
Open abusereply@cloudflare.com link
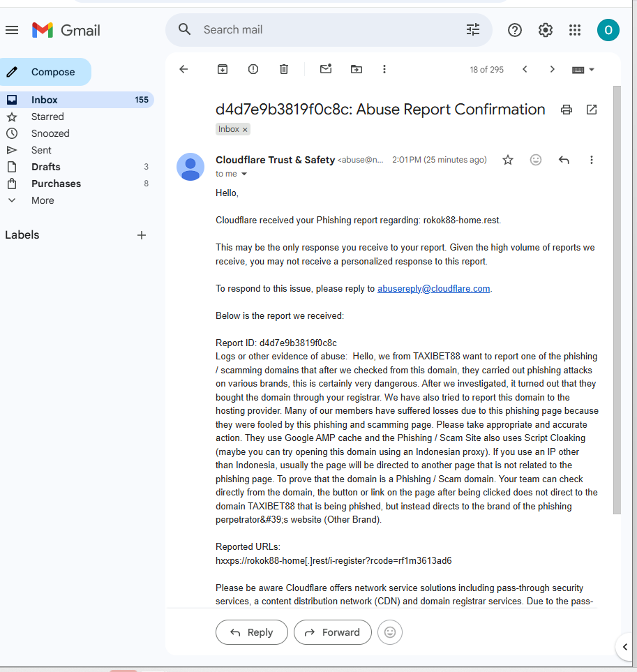click(433, 288)
